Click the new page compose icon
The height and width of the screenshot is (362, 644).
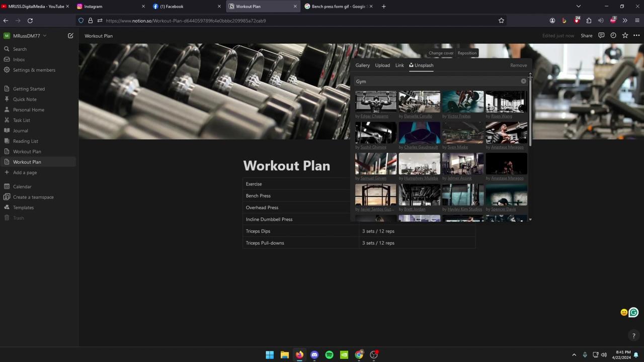tap(70, 36)
